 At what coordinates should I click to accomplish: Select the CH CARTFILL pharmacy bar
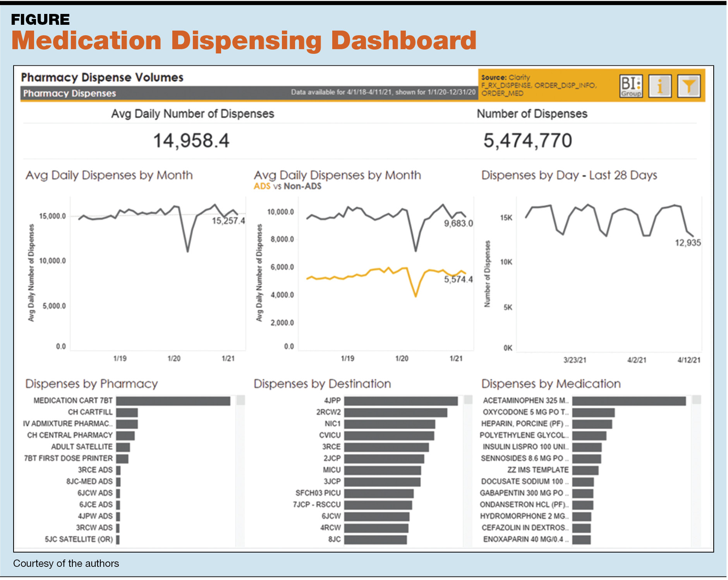tap(127, 412)
